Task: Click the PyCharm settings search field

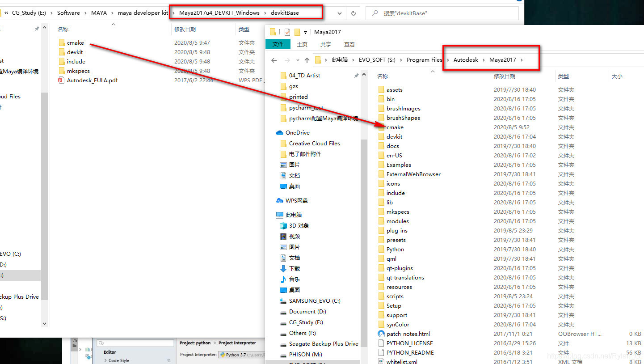Action: 135,343
